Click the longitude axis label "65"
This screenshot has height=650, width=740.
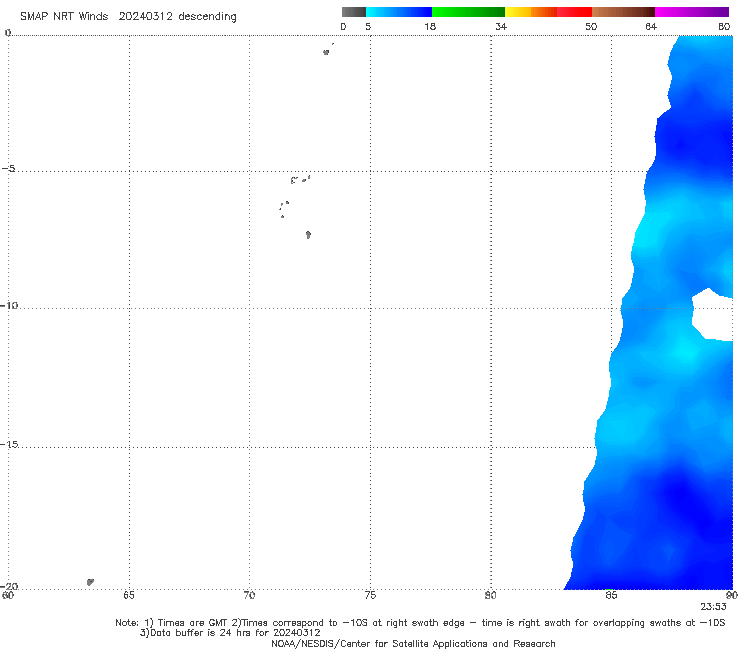(x=128, y=595)
